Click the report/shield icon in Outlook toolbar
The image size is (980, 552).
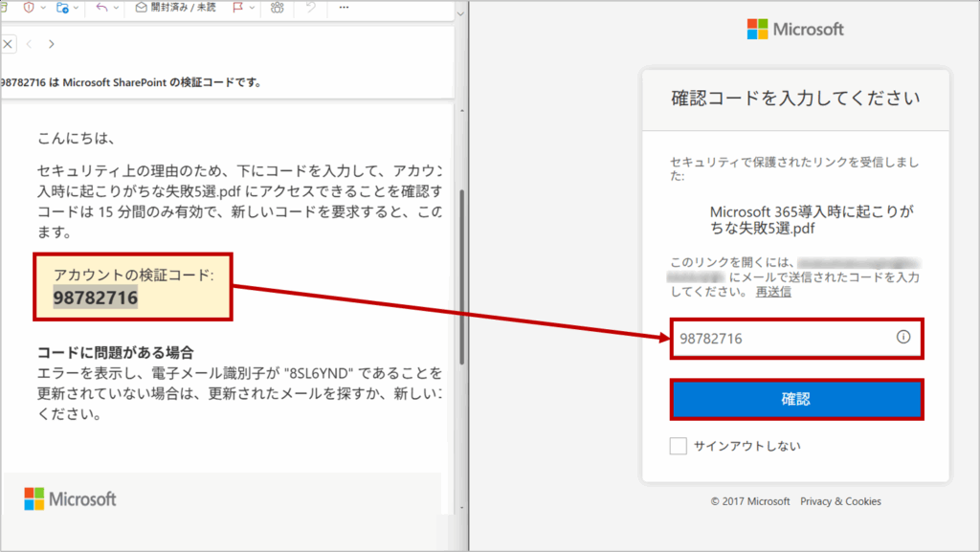[x=29, y=8]
